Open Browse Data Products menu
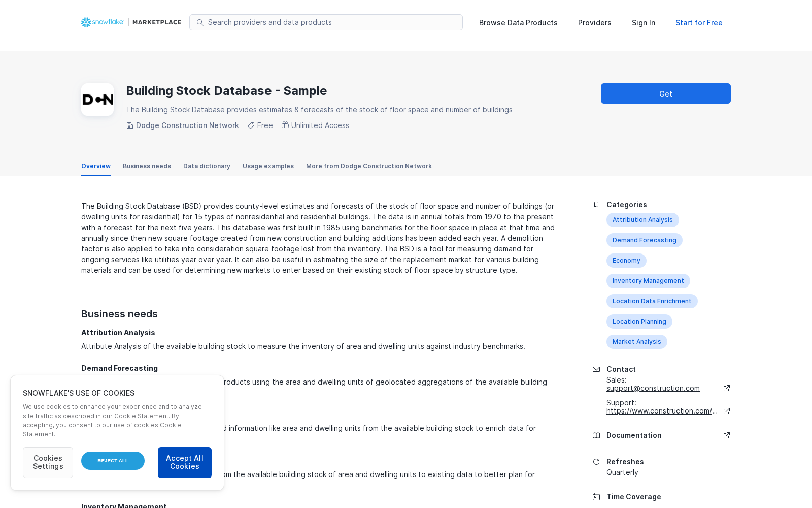 [518, 23]
